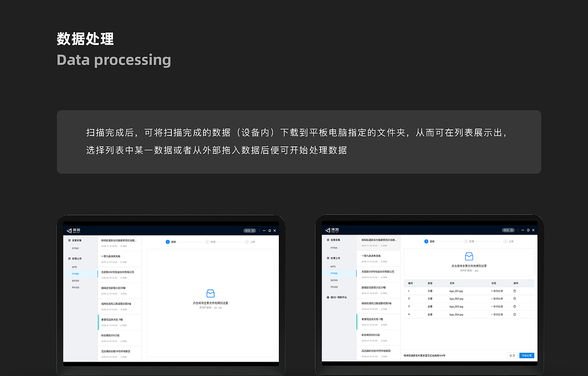Select step 1 选择 in right tablet
The height and width of the screenshot is (376, 588).
click(429, 241)
